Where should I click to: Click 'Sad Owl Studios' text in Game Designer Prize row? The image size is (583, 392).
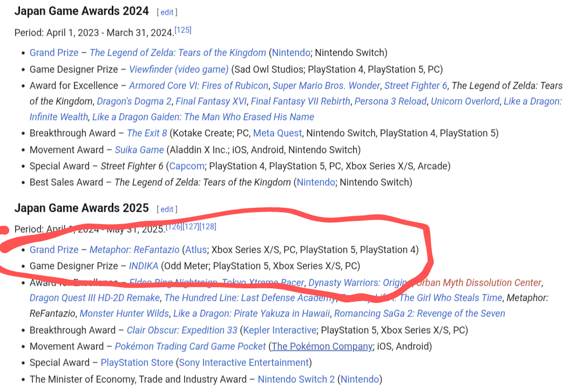tap(269, 70)
